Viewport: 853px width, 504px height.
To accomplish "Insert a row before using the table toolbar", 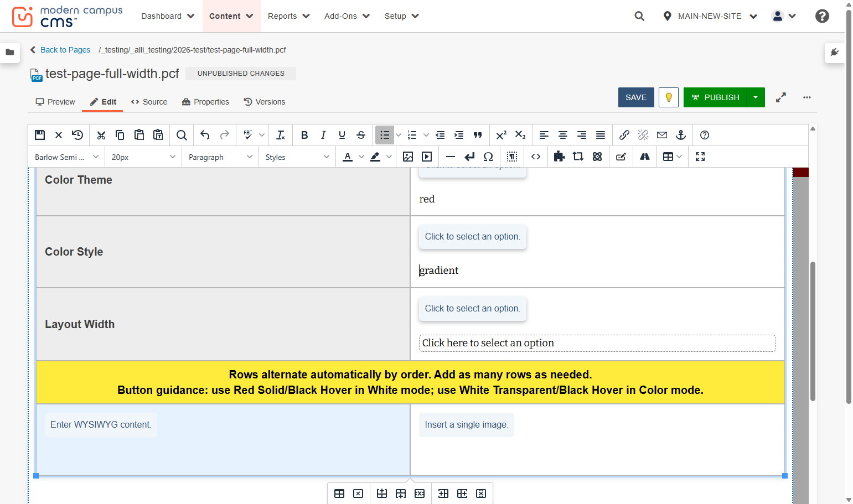I will (x=382, y=493).
